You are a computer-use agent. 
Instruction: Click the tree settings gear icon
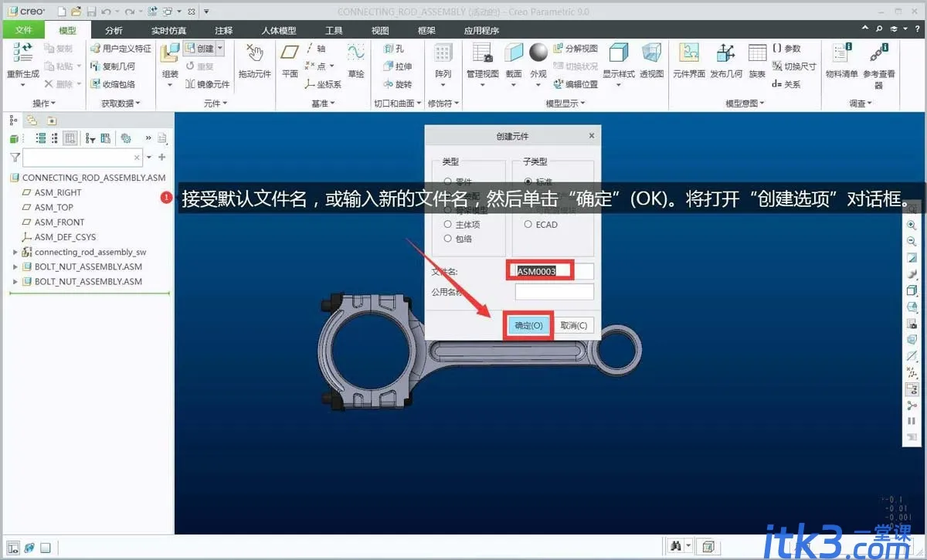tap(126, 138)
